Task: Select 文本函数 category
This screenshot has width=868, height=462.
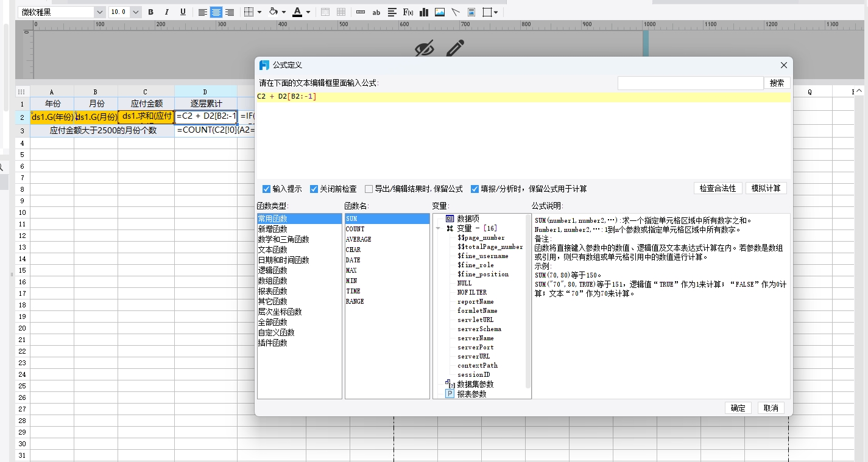Action: coord(272,250)
